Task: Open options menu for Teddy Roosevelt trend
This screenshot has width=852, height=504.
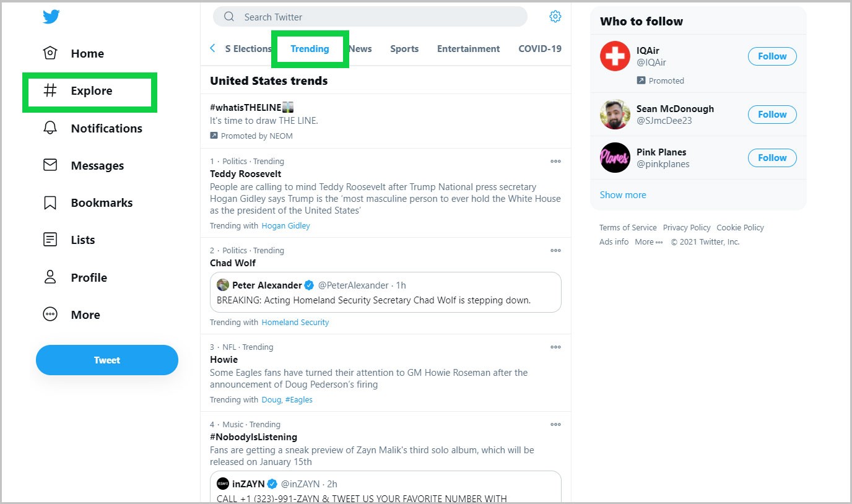Action: pyautogui.click(x=555, y=162)
